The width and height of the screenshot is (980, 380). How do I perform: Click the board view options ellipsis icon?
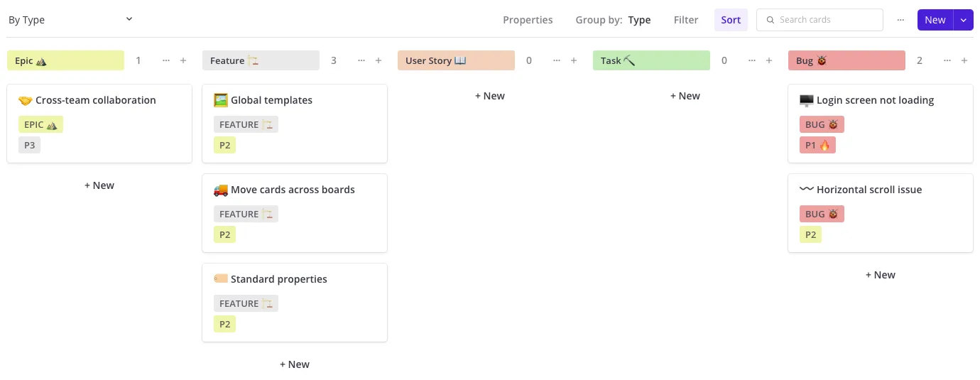pyautogui.click(x=901, y=20)
